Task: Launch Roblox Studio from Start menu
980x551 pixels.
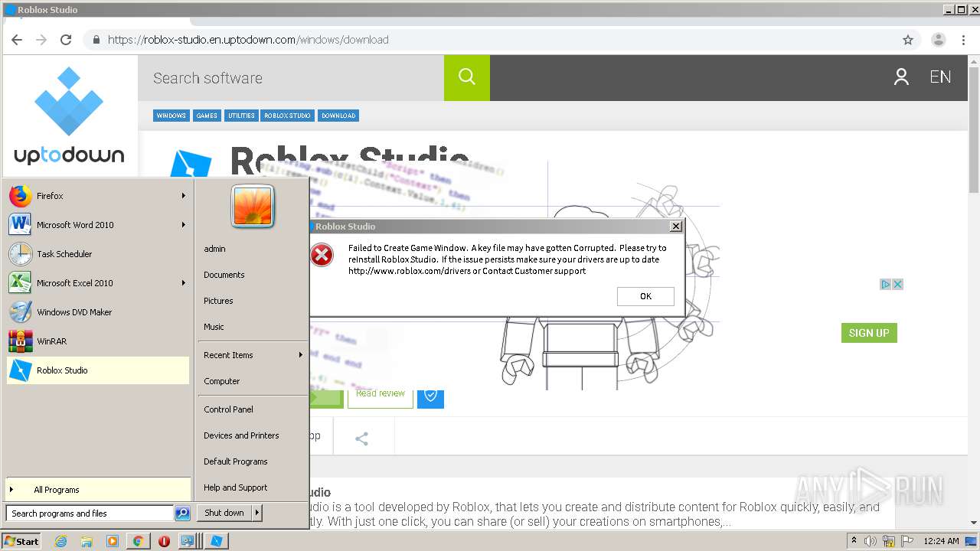Action: 98,370
